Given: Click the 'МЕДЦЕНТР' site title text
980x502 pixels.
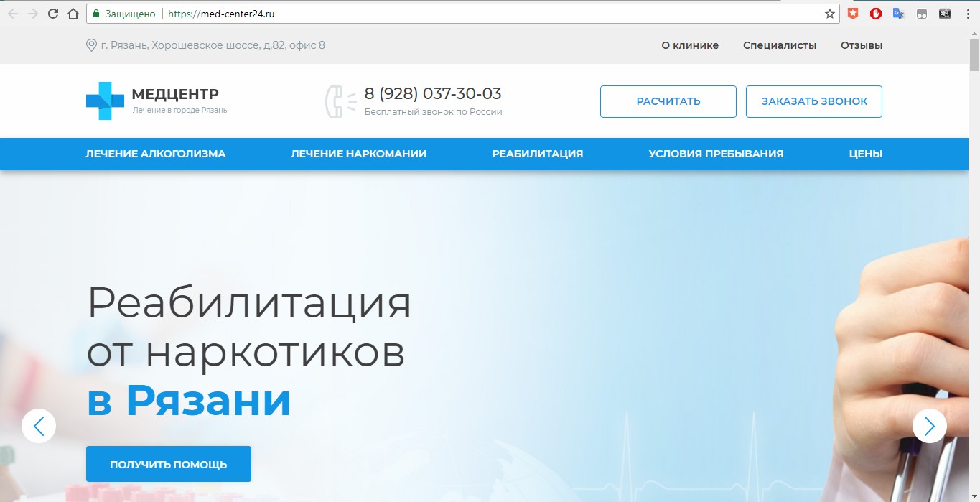Looking at the screenshot, I should (175, 94).
